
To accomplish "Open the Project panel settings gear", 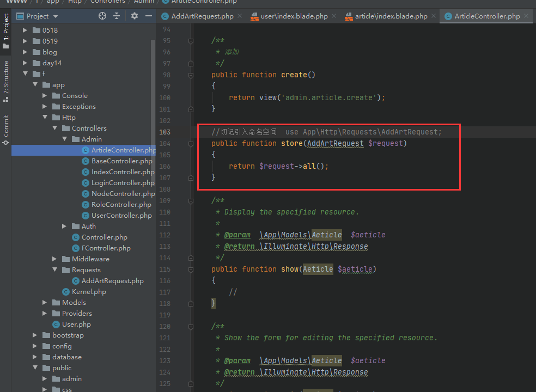I will click(135, 16).
